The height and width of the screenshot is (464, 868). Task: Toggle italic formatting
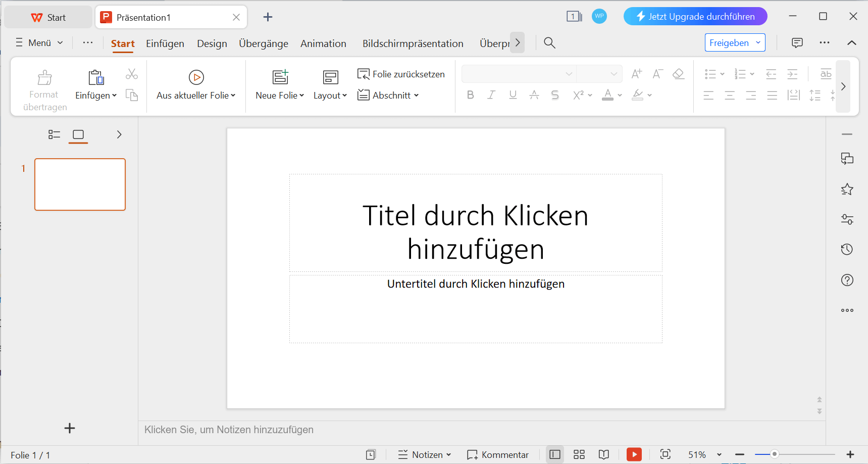[x=491, y=95]
